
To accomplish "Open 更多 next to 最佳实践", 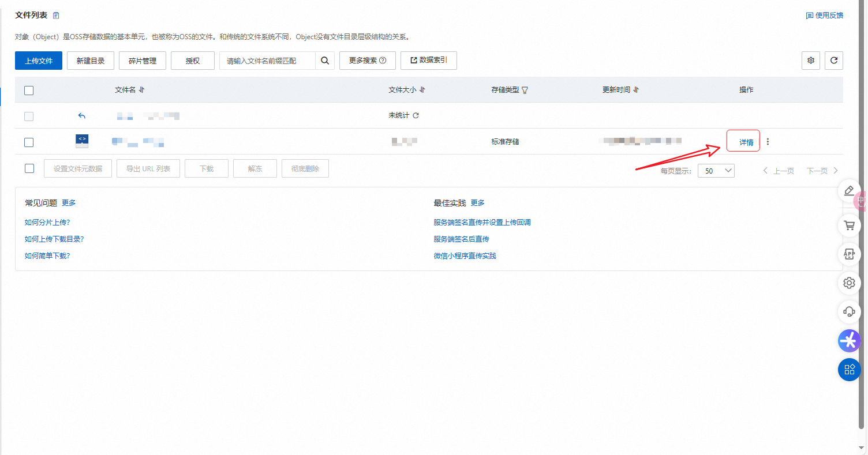I will (478, 203).
